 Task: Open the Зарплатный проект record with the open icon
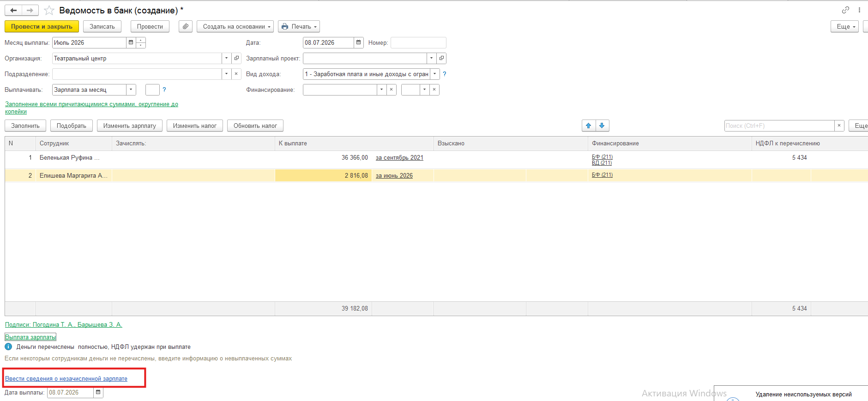441,58
